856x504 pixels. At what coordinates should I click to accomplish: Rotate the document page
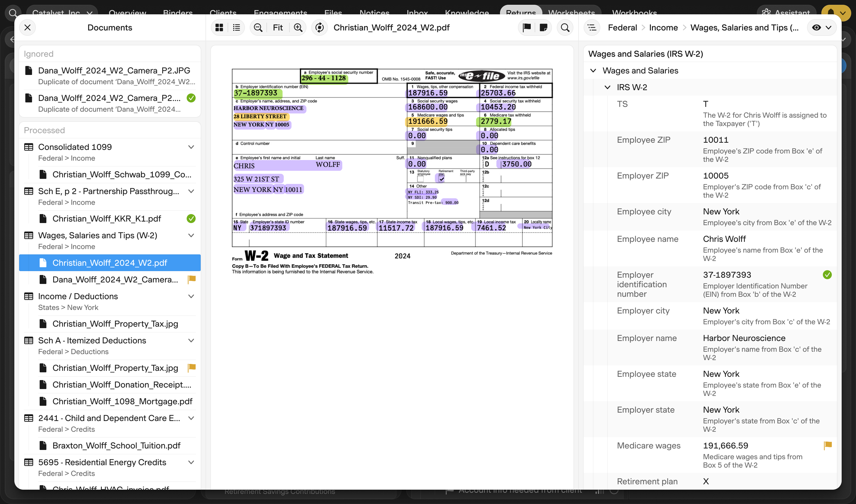[x=319, y=27]
